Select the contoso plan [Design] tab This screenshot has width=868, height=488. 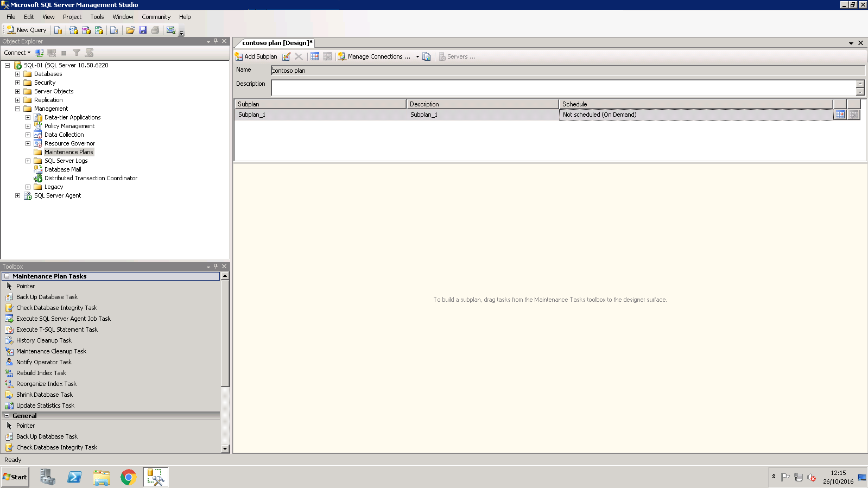(277, 43)
